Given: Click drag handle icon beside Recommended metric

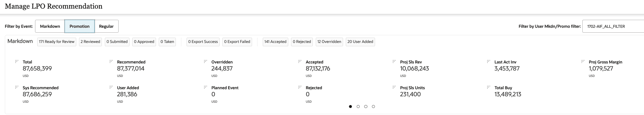Looking at the screenshot, I should [x=111, y=61].
